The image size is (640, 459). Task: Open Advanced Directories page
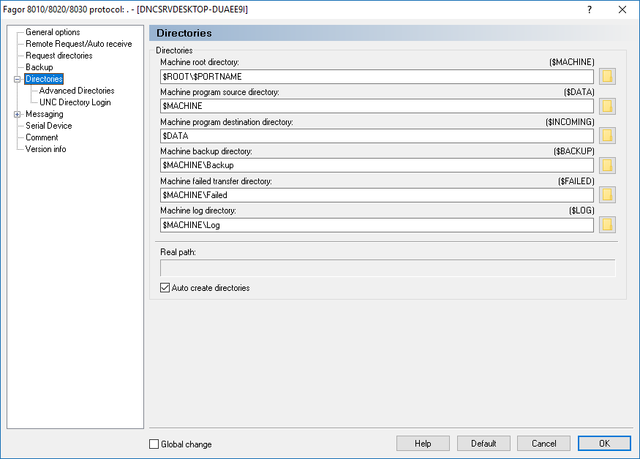[x=77, y=91]
